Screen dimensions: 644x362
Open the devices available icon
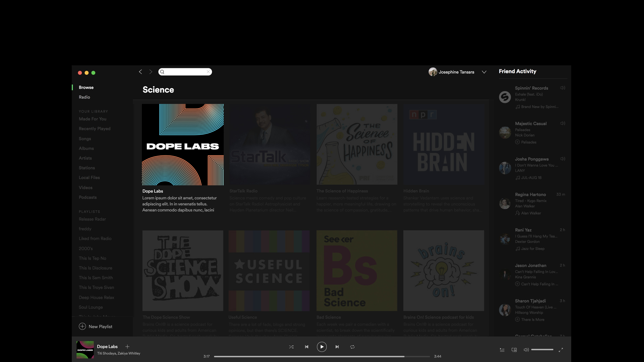514,350
